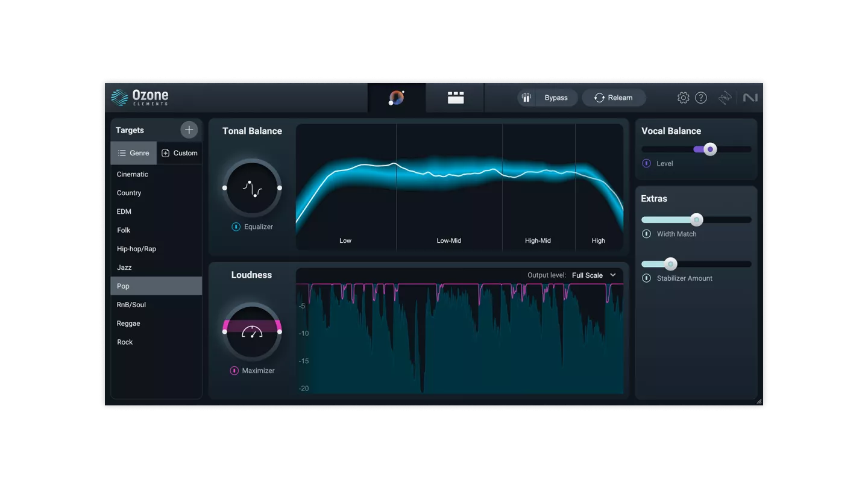Switch to the Genre targets tab
Image resolution: width=868 pixels, height=488 pixels.
133,153
